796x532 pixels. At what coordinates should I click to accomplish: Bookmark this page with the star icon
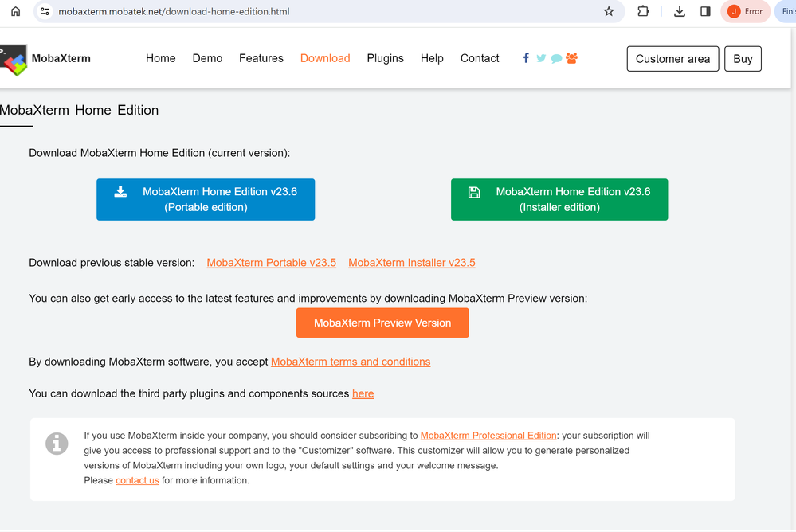(609, 11)
